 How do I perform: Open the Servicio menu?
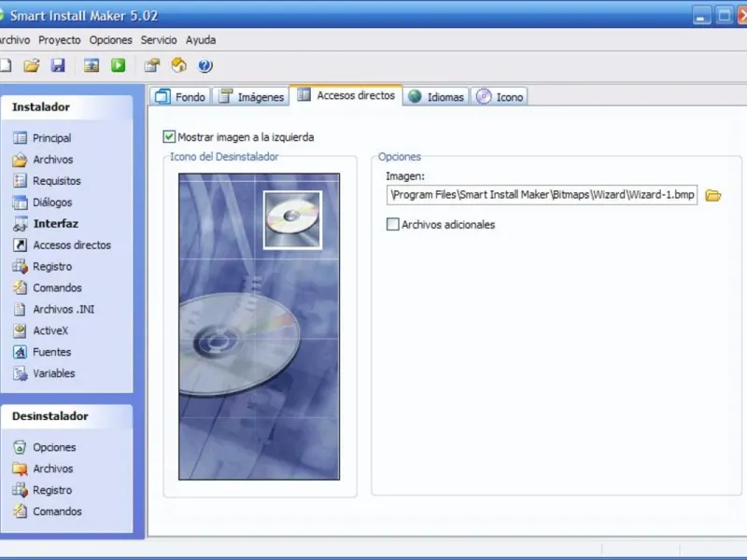159,40
